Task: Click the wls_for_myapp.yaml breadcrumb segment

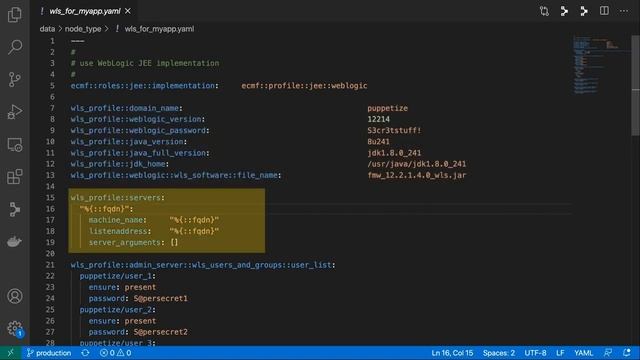Action: point(159,29)
